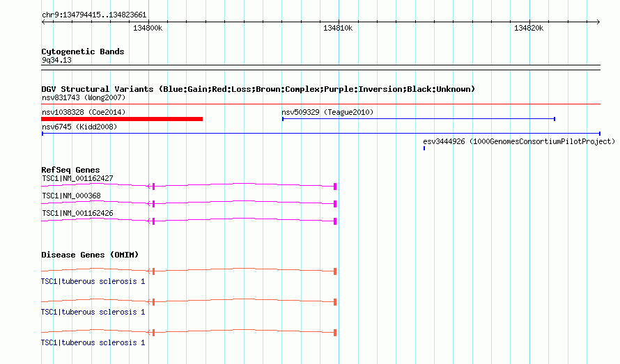Select transcript label TSC1|NM_001162427
Screen dimensions: 620x364
tap(77, 178)
